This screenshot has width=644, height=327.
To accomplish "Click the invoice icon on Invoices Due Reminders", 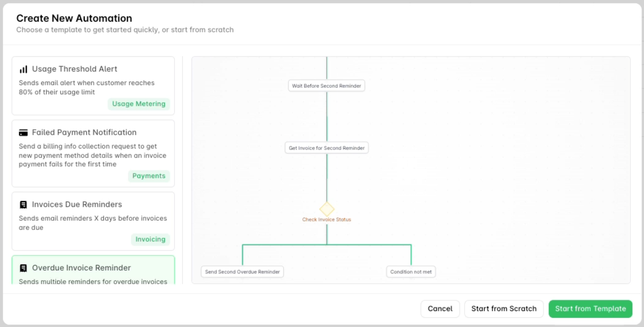I will (x=22, y=204).
